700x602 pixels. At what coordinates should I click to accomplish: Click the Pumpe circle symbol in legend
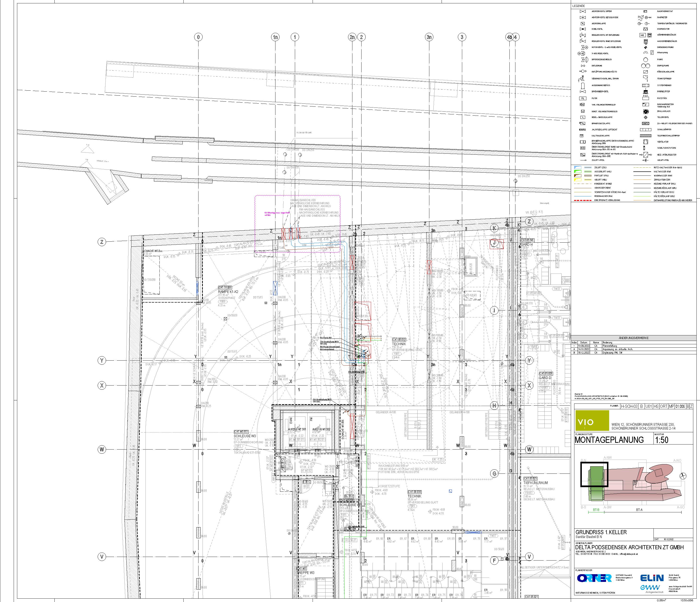pyautogui.click(x=646, y=59)
